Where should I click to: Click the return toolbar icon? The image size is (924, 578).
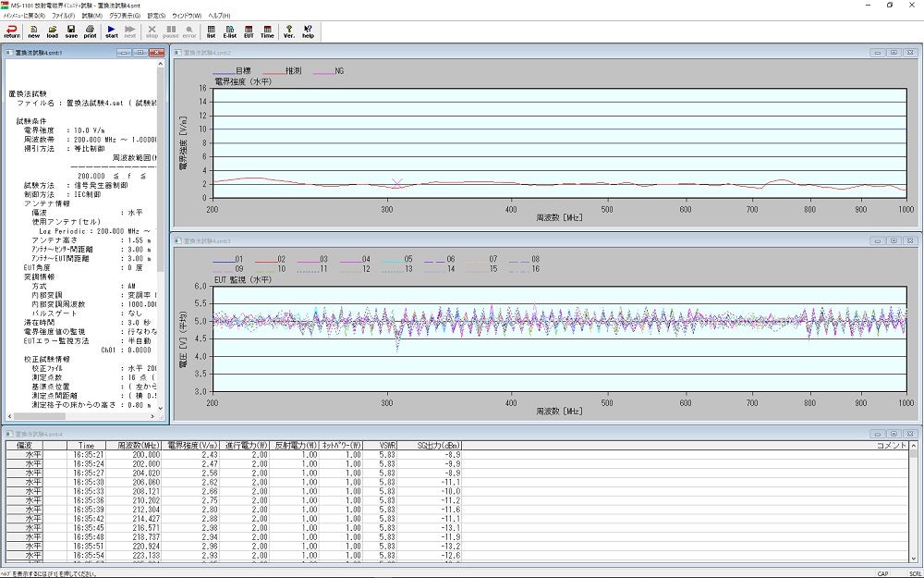click(x=12, y=31)
